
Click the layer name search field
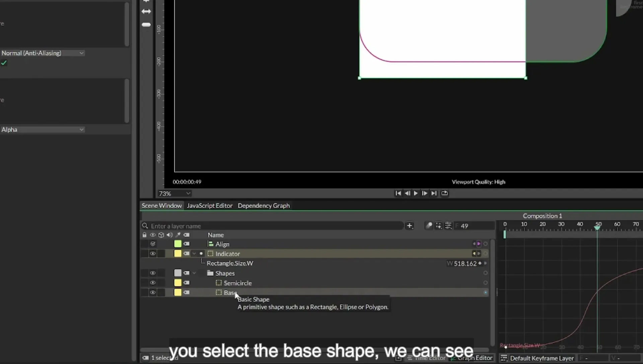(273, 226)
